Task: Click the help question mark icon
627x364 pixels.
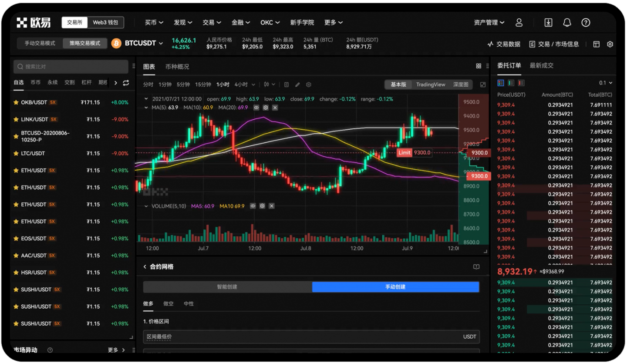Action: [586, 23]
